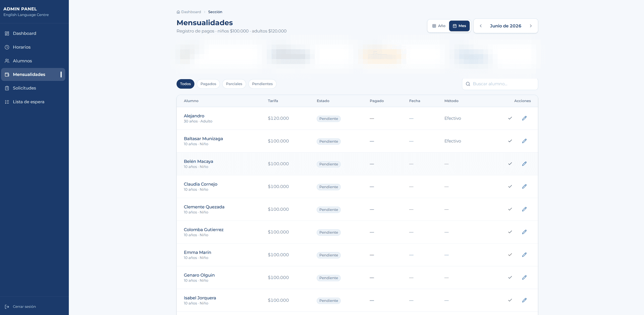Filter by Pagados payments
644x315 pixels.
coord(208,84)
